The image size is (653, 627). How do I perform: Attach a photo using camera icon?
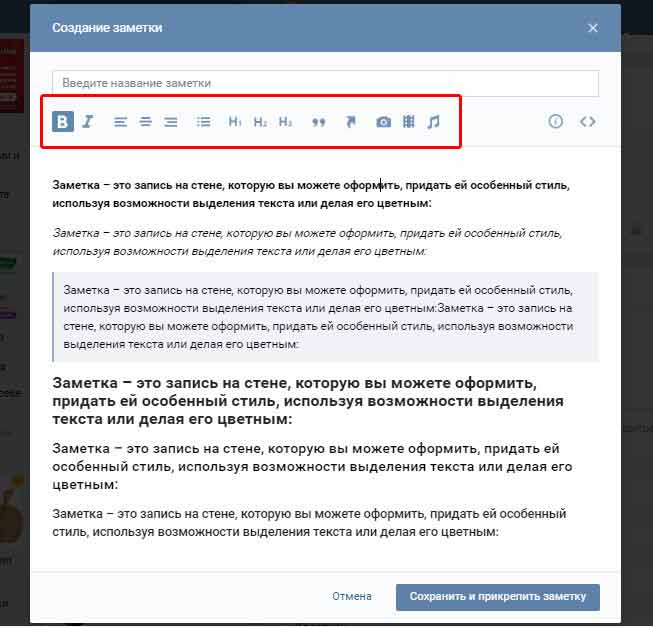(384, 122)
